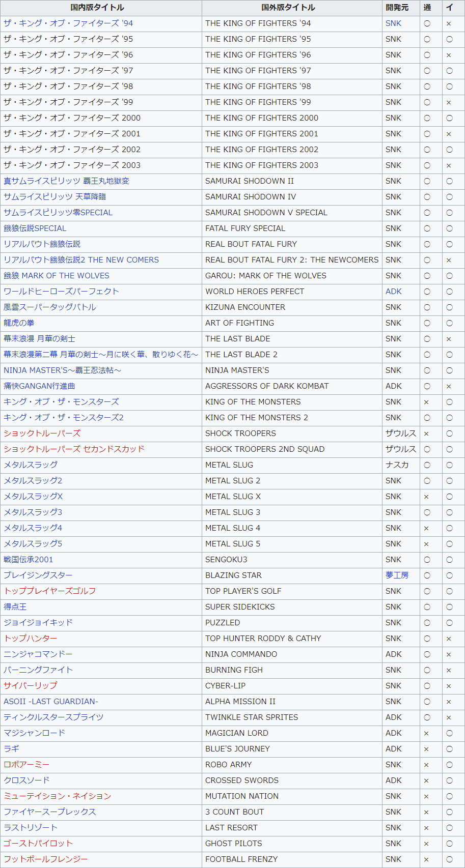Click メタルスラッグ3 link
The width and height of the screenshot is (465, 868).
[33, 512]
